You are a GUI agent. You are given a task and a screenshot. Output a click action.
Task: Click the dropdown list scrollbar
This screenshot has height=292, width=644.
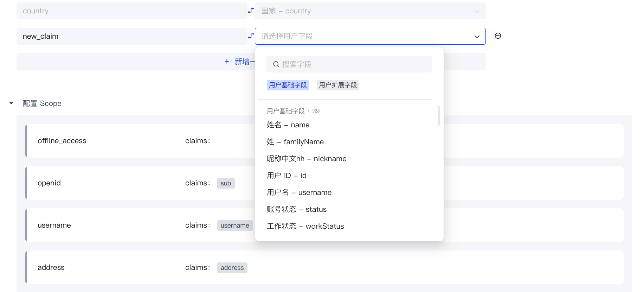(438, 116)
